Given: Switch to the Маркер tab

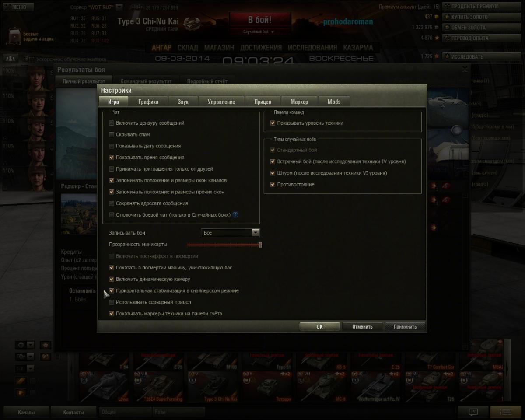Looking at the screenshot, I should 299,101.
